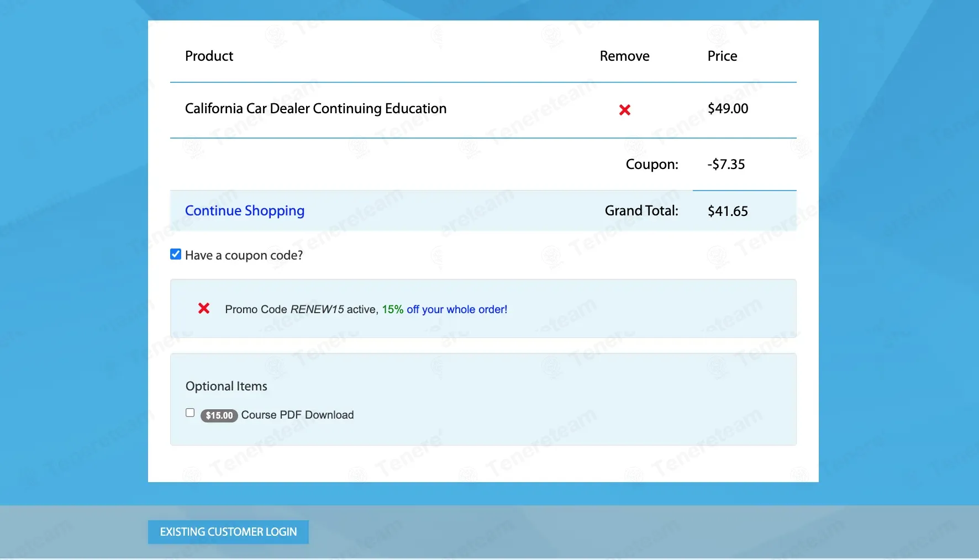The image size is (979, 560).
Task: Click the 'Optional Items' heading
Action: (x=226, y=386)
